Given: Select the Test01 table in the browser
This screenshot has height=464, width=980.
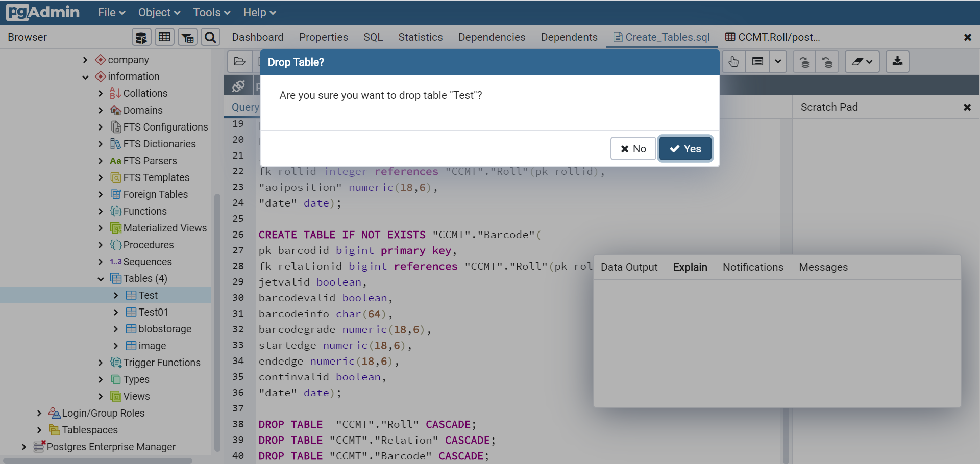Looking at the screenshot, I should 153,312.
